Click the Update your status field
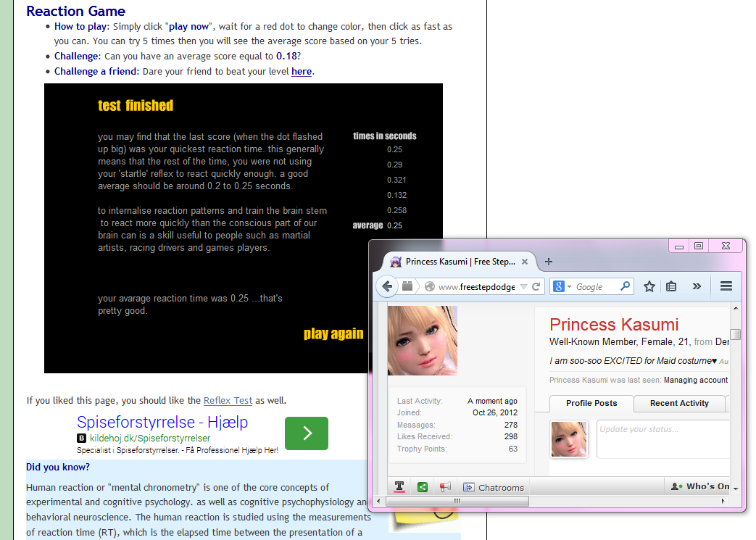 [x=663, y=439]
